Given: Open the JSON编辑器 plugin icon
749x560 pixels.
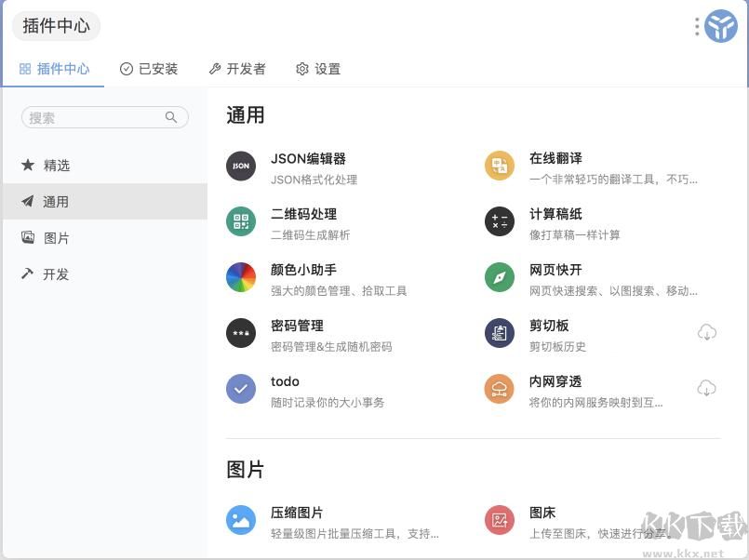Looking at the screenshot, I should click(241, 166).
